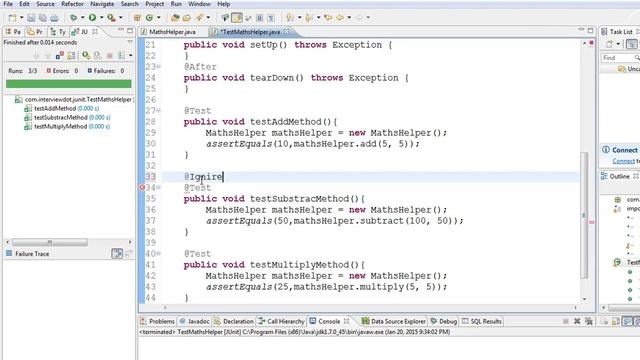Click the New file toolbar icon
This screenshot has height=360, width=640.
tap(13, 18)
